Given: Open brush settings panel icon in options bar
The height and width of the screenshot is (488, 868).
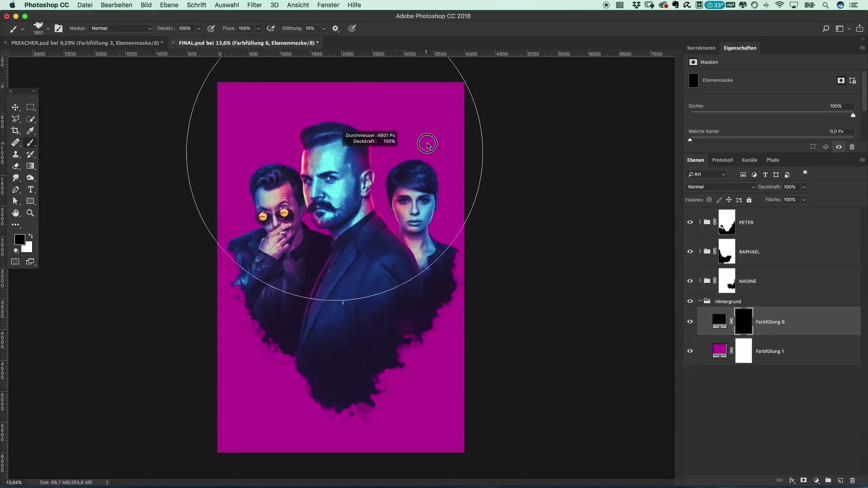Looking at the screenshot, I should pos(59,28).
